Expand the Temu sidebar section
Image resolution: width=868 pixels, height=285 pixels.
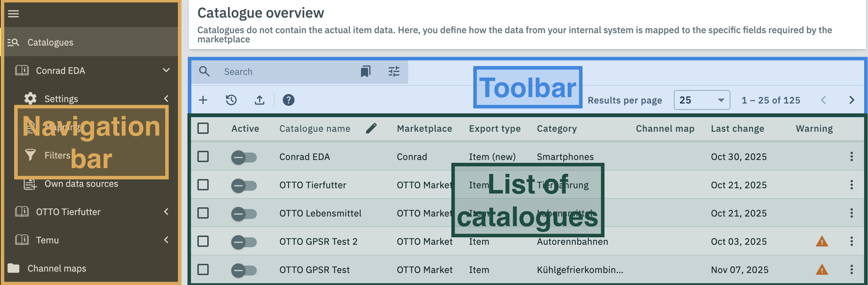pos(166,240)
